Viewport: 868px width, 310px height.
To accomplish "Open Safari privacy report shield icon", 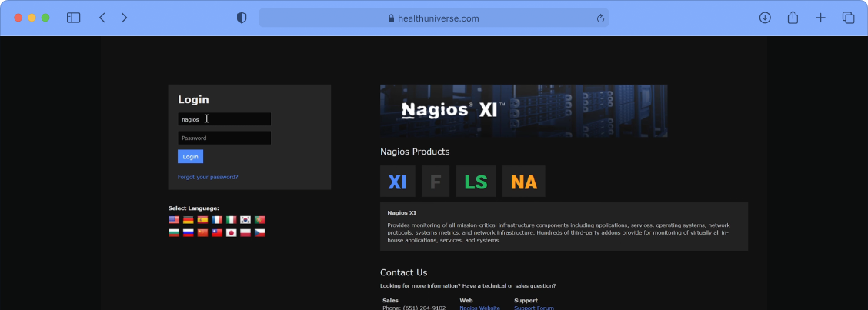I will (x=242, y=18).
